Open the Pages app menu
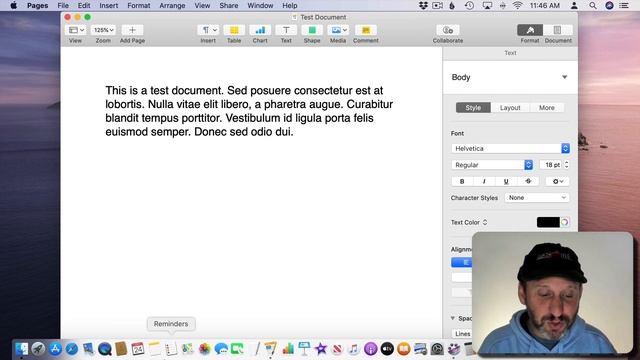This screenshot has height=360, width=640. click(x=38, y=5)
